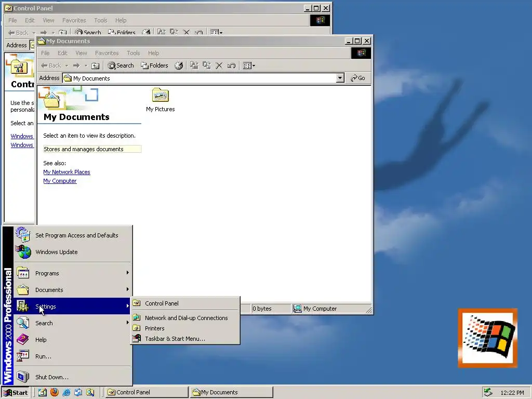The height and width of the screenshot is (399, 532).
Task: Open Help from Start menu
Action: tap(73, 340)
